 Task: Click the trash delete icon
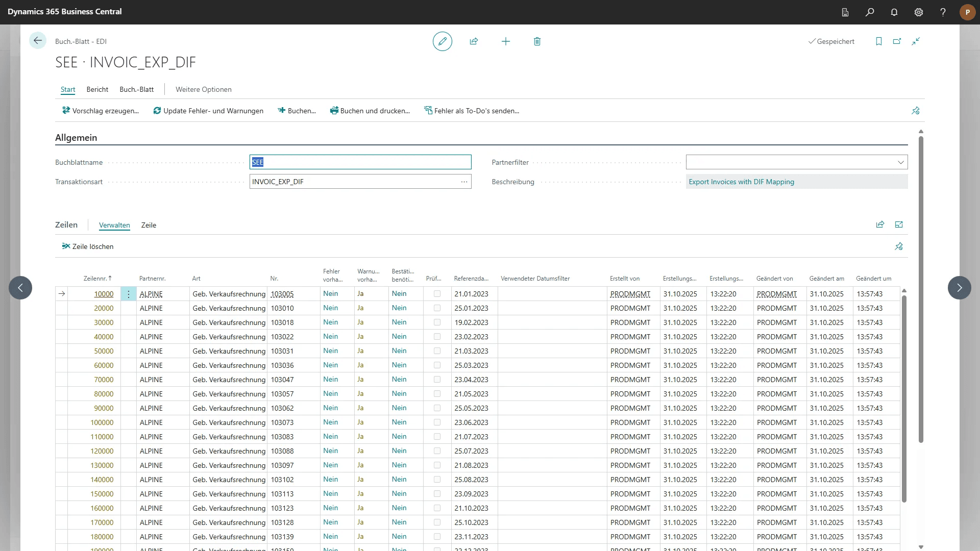(537, 41)
